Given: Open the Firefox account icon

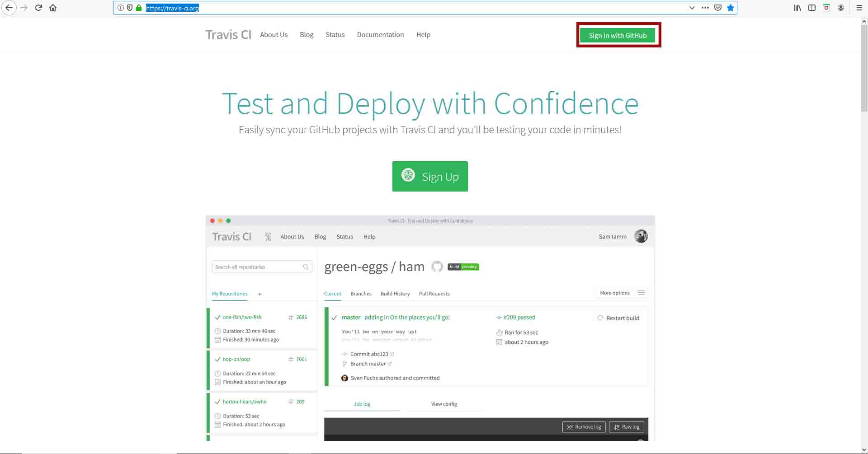Looking at the screenshot, I should click(x=841, y=8).
